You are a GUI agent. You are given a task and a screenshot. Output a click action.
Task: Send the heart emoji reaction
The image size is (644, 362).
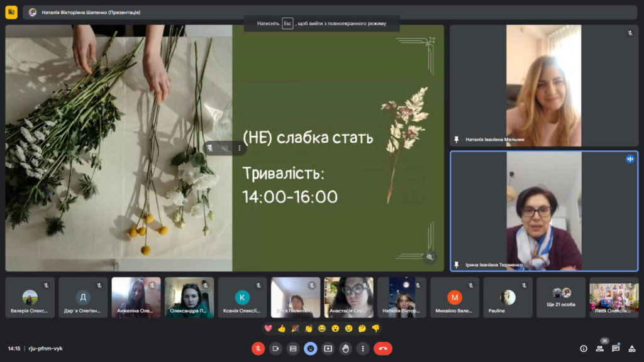tap(268, 328)
